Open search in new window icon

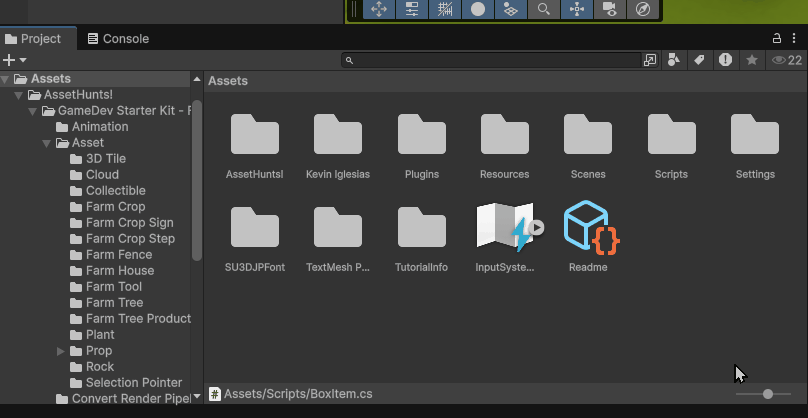click(x=650, y=60)
